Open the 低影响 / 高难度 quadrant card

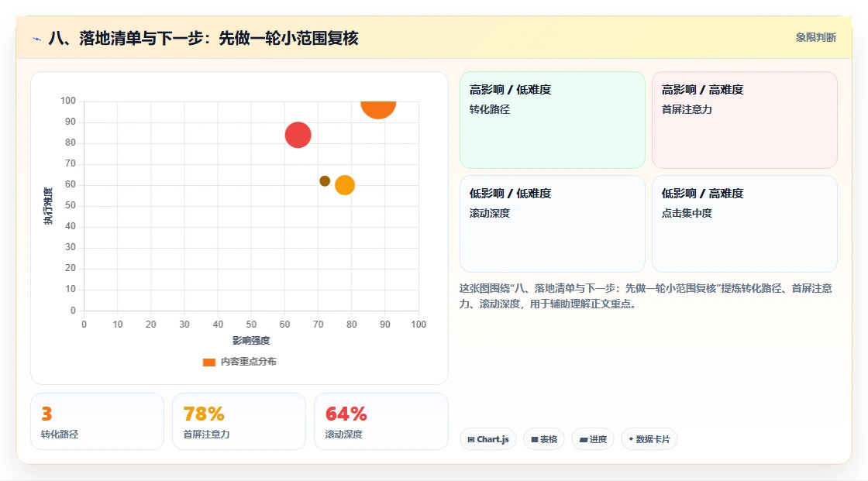coord(745,224)
